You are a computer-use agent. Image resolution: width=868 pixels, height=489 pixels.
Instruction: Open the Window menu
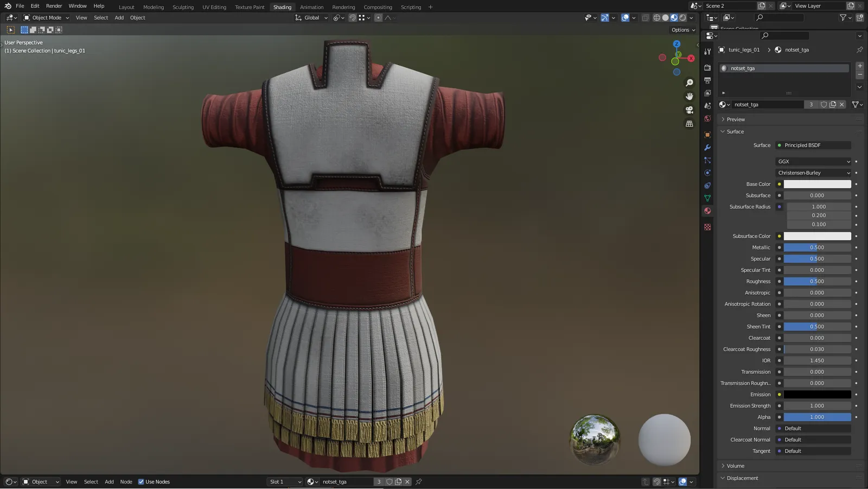tap(78, 6)
